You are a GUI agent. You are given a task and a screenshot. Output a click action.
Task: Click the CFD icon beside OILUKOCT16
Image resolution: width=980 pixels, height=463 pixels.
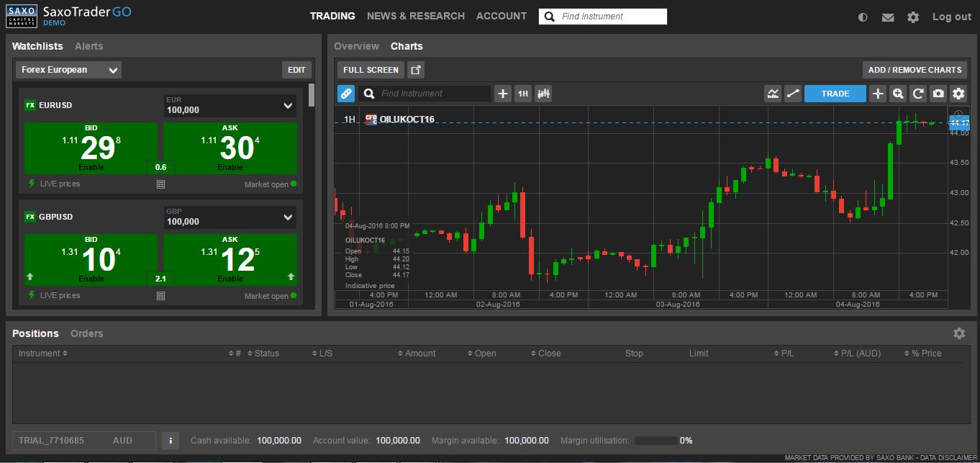click(371, 119)
